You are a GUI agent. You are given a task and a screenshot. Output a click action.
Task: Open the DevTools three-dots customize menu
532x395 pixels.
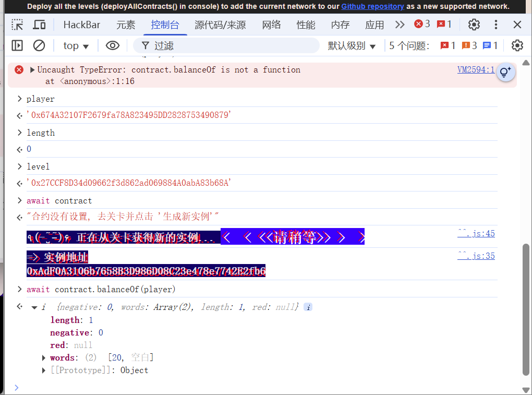[496, 25]
